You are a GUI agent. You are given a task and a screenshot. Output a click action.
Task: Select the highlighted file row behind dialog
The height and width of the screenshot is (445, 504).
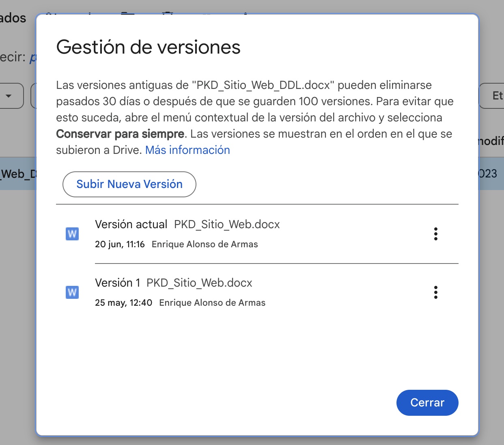click(18, 174)
